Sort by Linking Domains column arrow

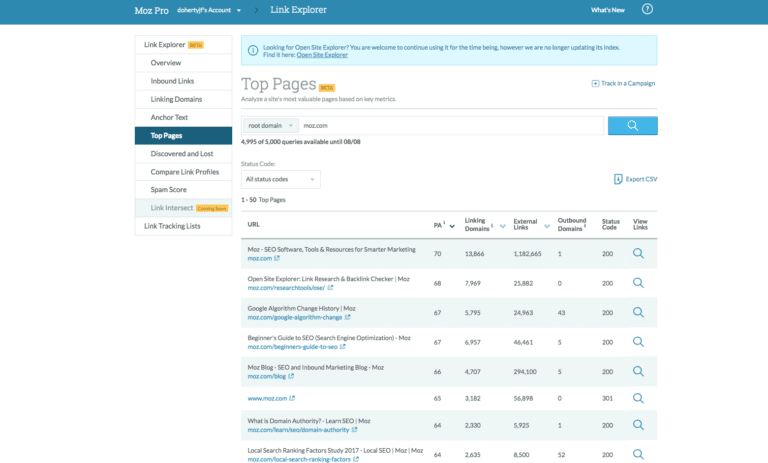point(503,226)
